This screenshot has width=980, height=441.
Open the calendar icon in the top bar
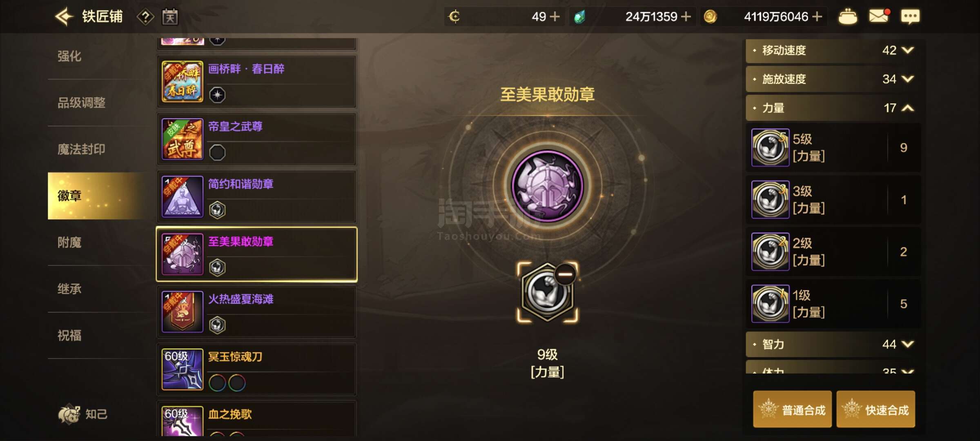tap(170, 17)
